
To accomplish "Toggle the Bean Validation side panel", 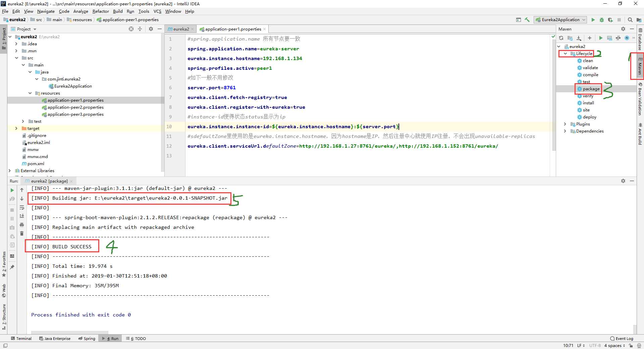I will [640, 99].
